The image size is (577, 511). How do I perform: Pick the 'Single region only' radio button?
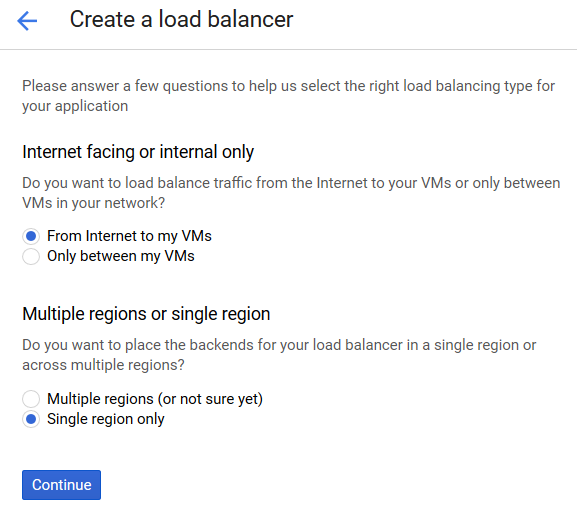click(31, 419)
